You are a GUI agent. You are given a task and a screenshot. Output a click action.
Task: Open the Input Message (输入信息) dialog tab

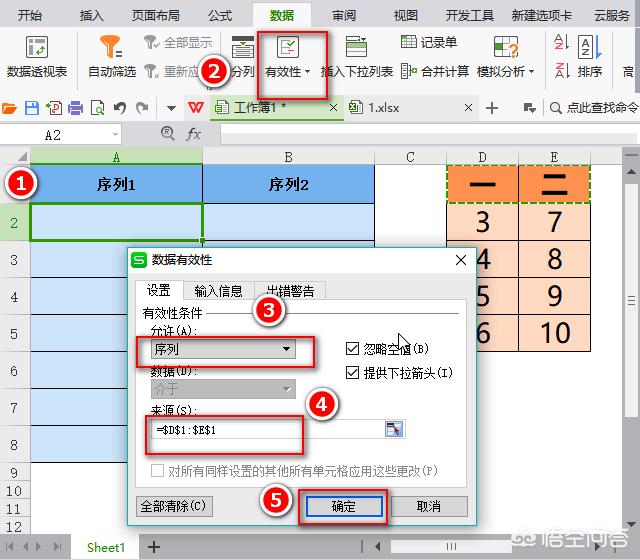point(218,291)
